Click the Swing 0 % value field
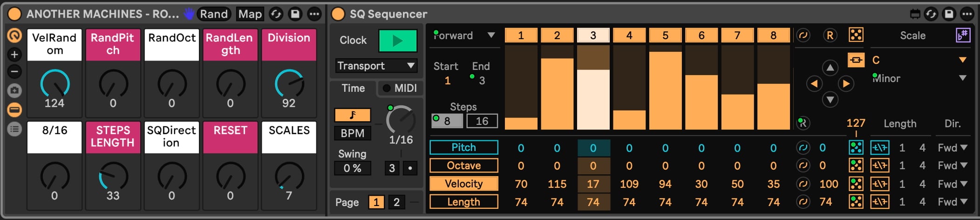The image size is (980, 220). click(x=353, y=168)
